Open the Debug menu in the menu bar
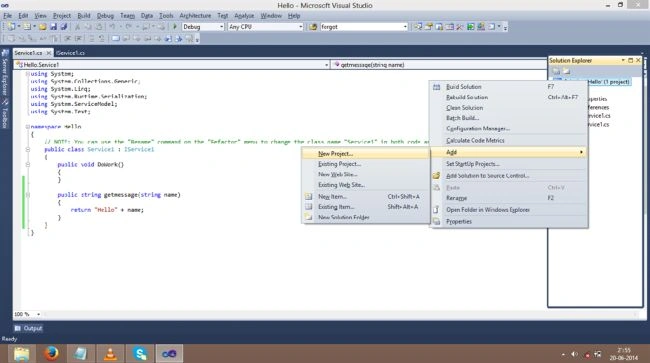The image size is (650, 363). coord(105,16)
